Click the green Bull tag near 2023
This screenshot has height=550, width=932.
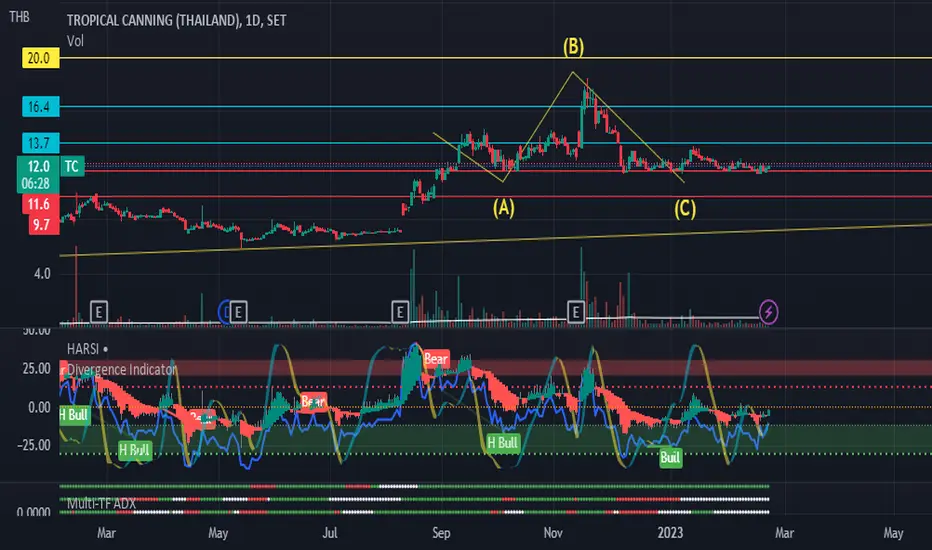670,457
